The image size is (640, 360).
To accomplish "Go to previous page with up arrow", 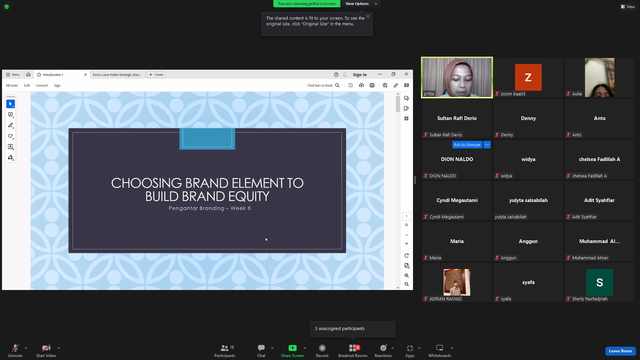I will pos(407,235).
